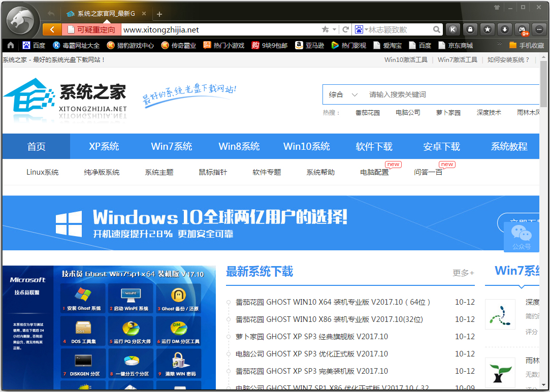Click the Win10激活工具 top link
The height and width of the screenshot is (392, 550).
click(406, 59)
